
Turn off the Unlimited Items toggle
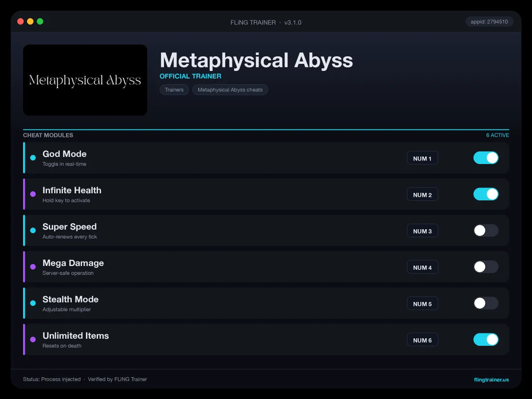[486, 340]
